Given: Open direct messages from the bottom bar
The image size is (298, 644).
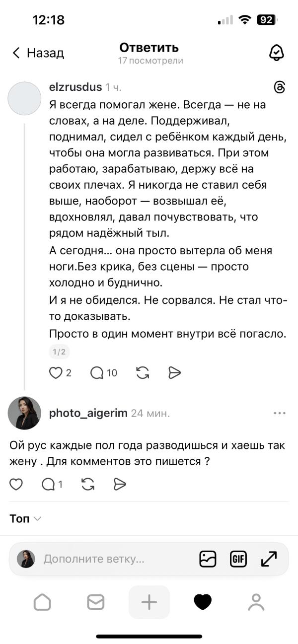Looking at the screenshot, I should tap(95, 602).
